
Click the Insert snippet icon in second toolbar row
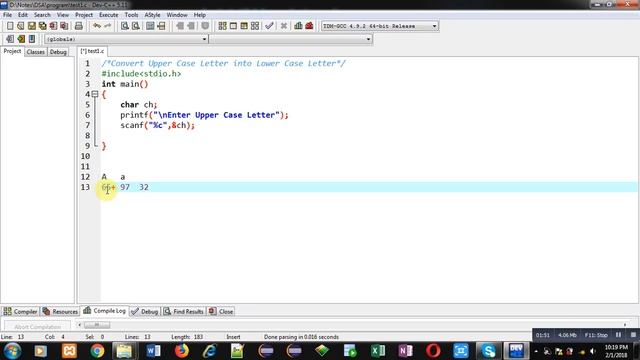pyautogui.click(x=10, y=39)
